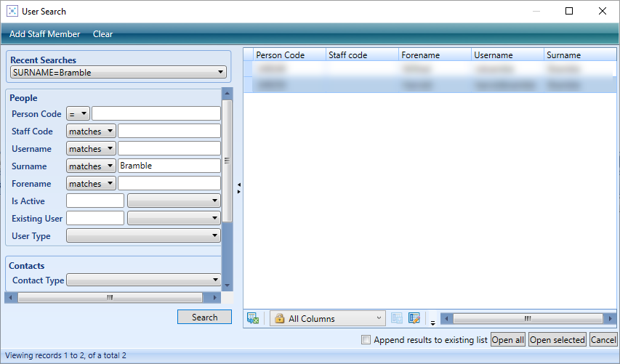
Task: Click the edit column layout icon
Action: (x=414, y=318)
